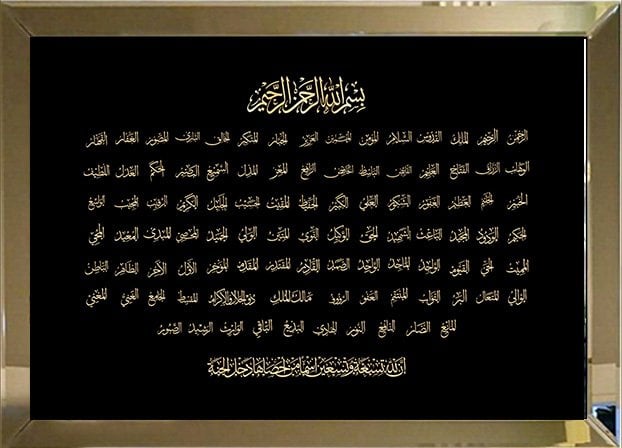The height and width of the screenshot is (448, 622).
Task: Click the name "الخبير"
Action: pos(518,202)
